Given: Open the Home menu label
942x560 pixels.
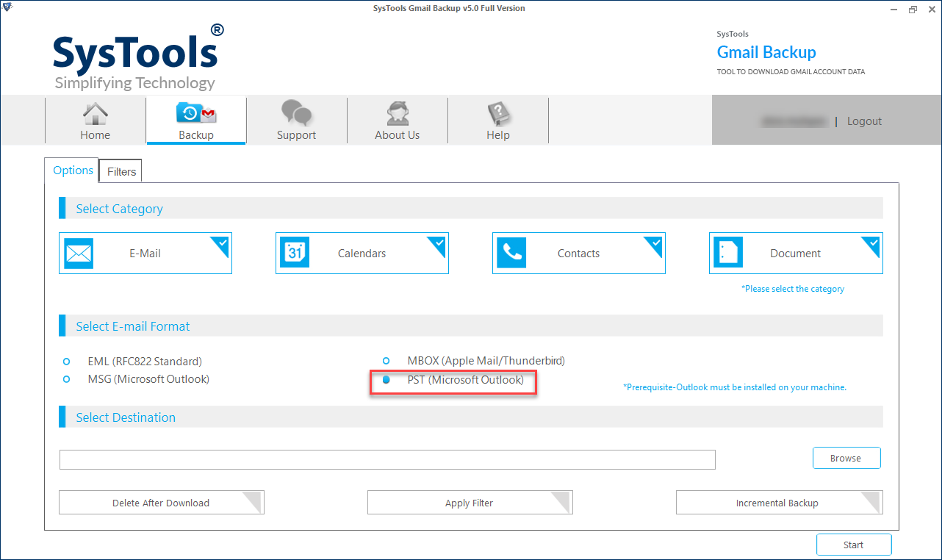Looking at the screenshot, I should (x=95, y=135).
